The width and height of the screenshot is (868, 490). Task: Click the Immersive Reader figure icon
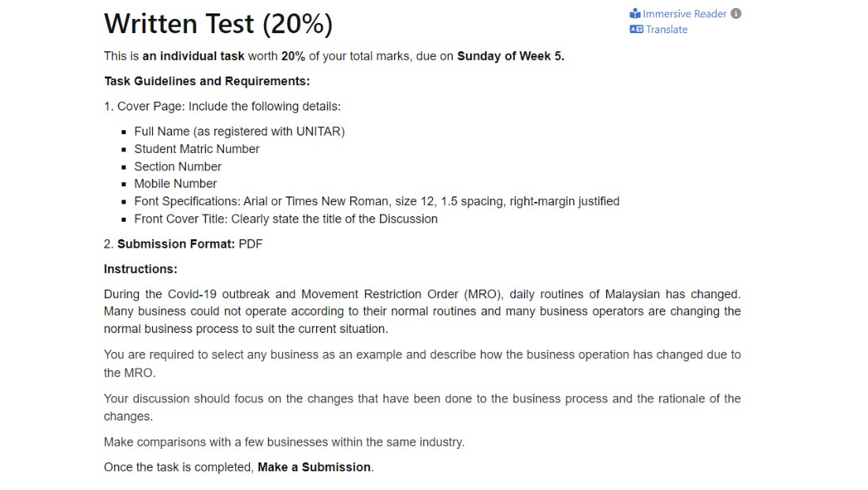coord(637,13)
